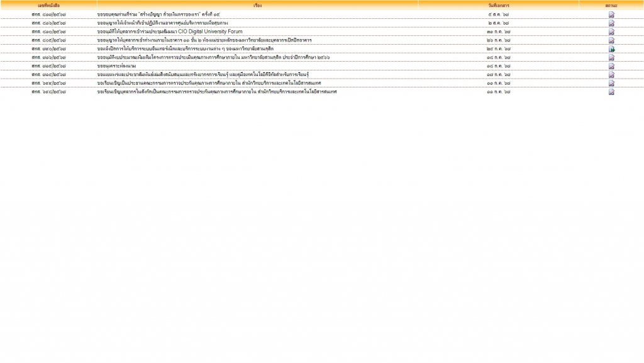The image size is (644, 363).
Task: Click the green arrow status icon
Action: pos(611,49)
